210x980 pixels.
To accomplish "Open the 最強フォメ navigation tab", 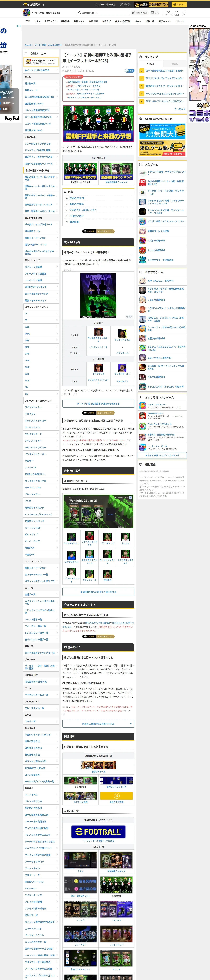I will click(79, 21).
